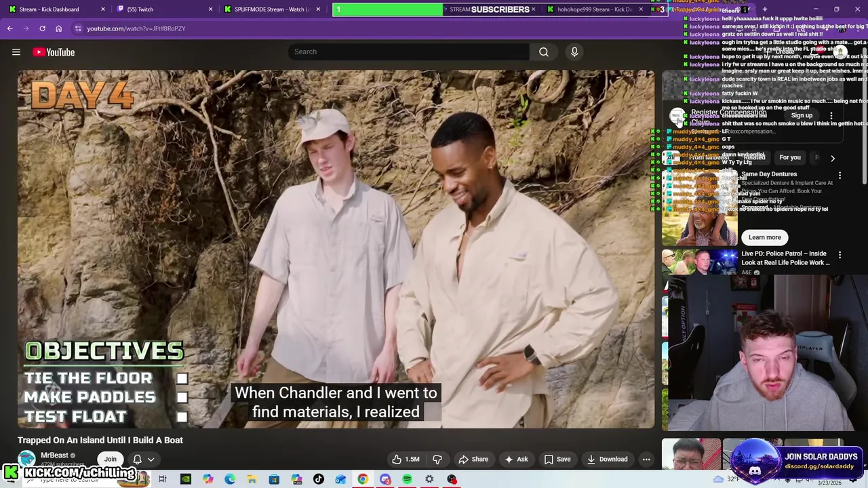Image resolution: width=868 pixels, height=488 pixels.
Task: Close the (55) Twitch tab
Action: click(210, 9)
